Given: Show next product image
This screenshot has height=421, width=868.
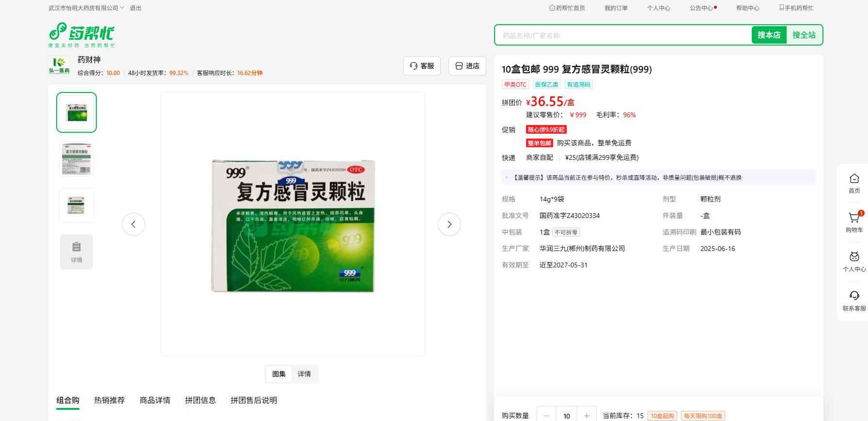Looking at the screenshot, I should point(449,224).
